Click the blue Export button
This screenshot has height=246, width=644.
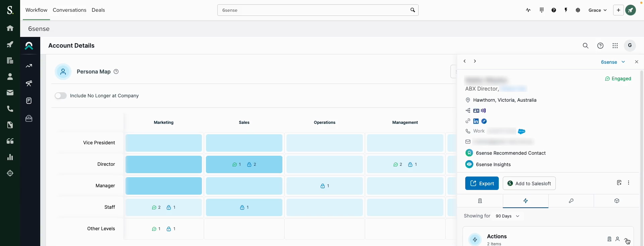(482, 183)
